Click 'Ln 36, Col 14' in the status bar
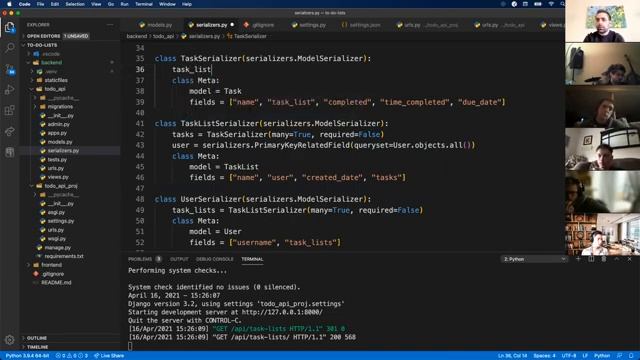Viewport: 640px width, 360px height. click(512, 356)
